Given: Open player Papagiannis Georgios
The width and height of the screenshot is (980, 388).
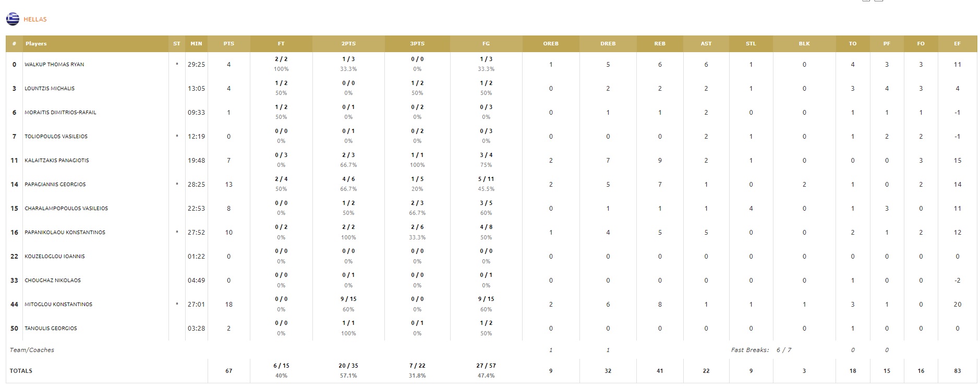Looking at the screenshot, I should 55,185.
